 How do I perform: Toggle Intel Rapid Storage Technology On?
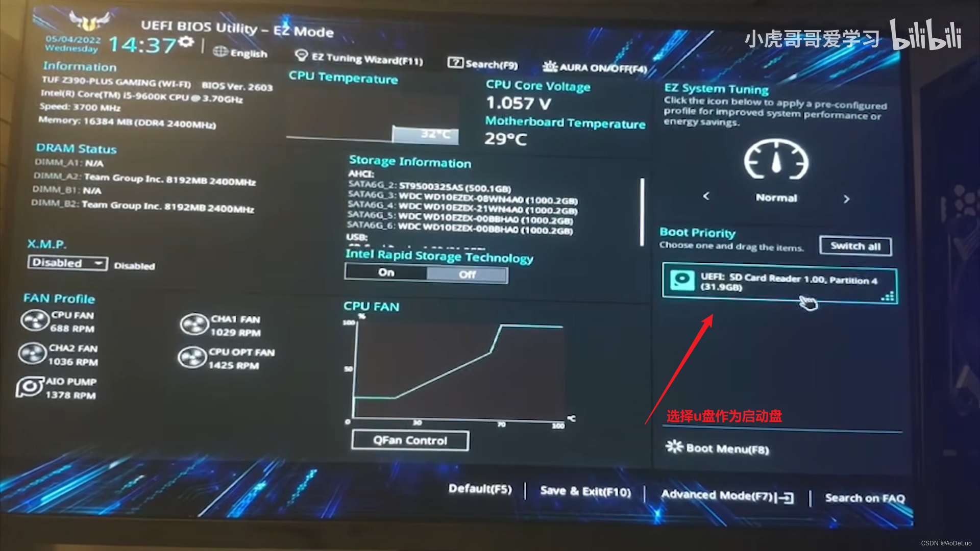(x=385, y=272)
